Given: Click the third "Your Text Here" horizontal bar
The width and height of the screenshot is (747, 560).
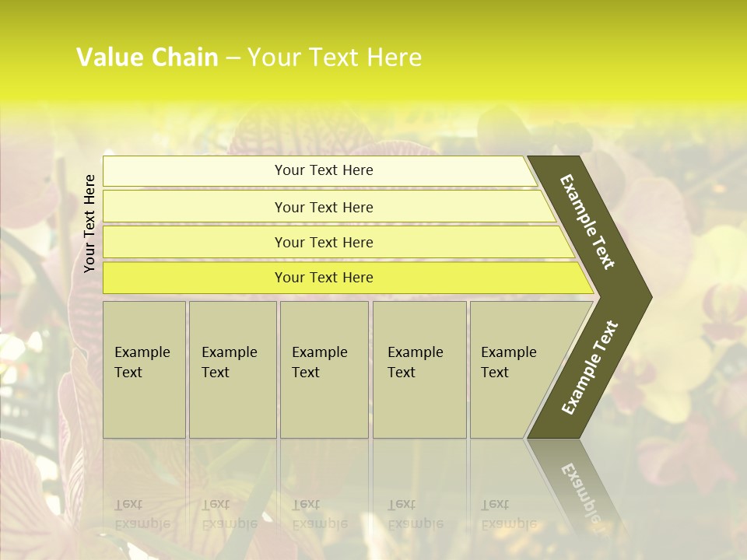Looking at the screenshot, I should tap(324, 242).
